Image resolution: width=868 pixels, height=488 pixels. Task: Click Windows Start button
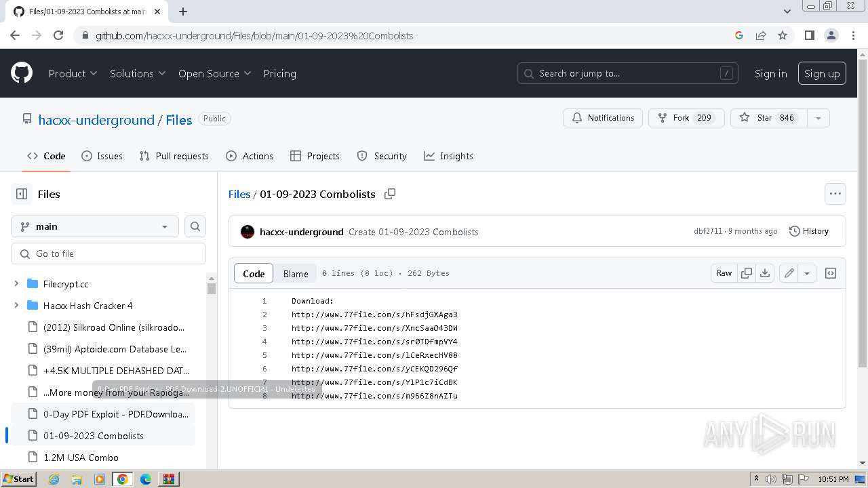[18, 479]
